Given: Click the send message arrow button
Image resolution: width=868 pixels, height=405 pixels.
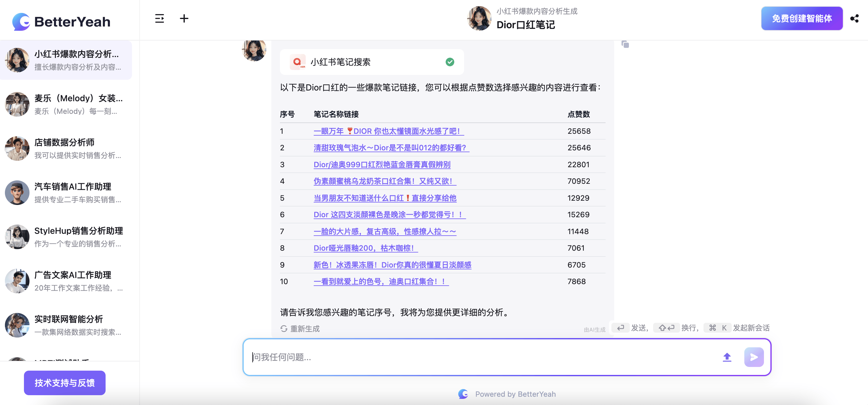Looking at the screenshot, I should (754, 357).
